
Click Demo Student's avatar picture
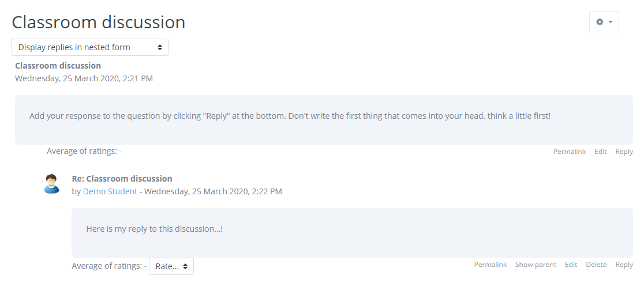pos(51,184)
